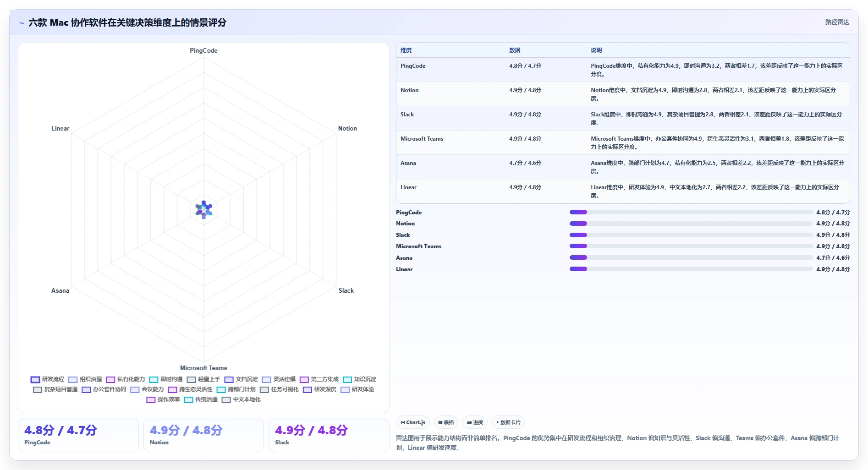The height and width of the screenshot is (470, 868).
Task: Click the PingCode axis label on radar
Action: coord(203,50)
